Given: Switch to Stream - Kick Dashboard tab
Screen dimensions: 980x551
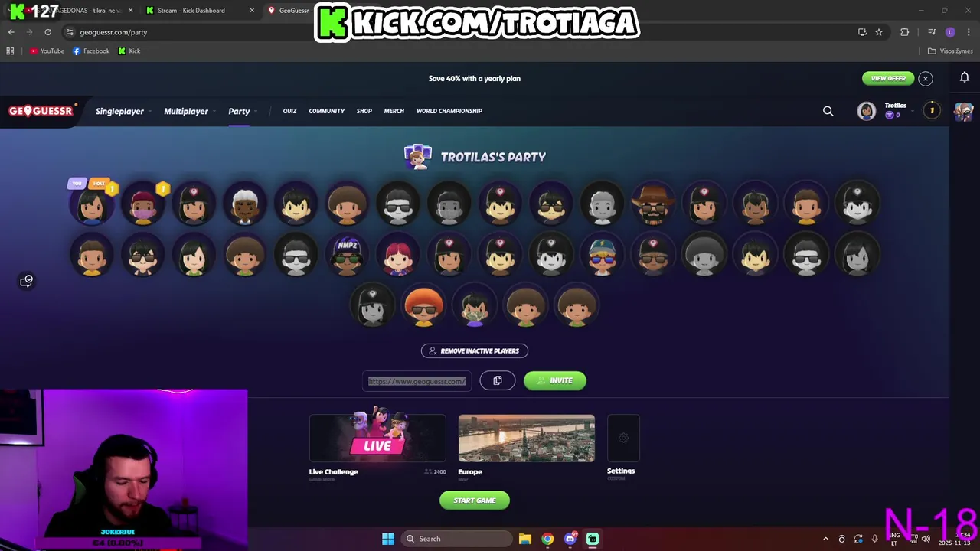Looking at the screenshot, I should pyautogui.click(x=191, y=11).
